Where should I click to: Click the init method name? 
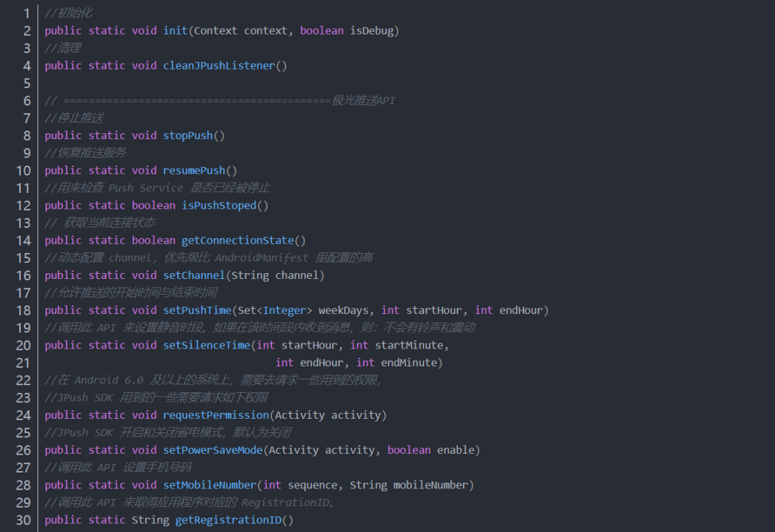[x=175, y=31]
